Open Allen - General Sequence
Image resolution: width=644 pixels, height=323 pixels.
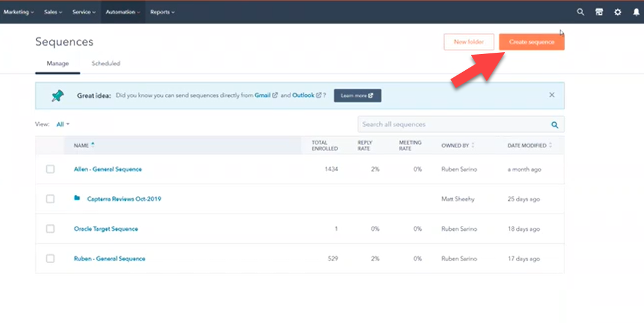pyautogui.click(x=107, y=169)
